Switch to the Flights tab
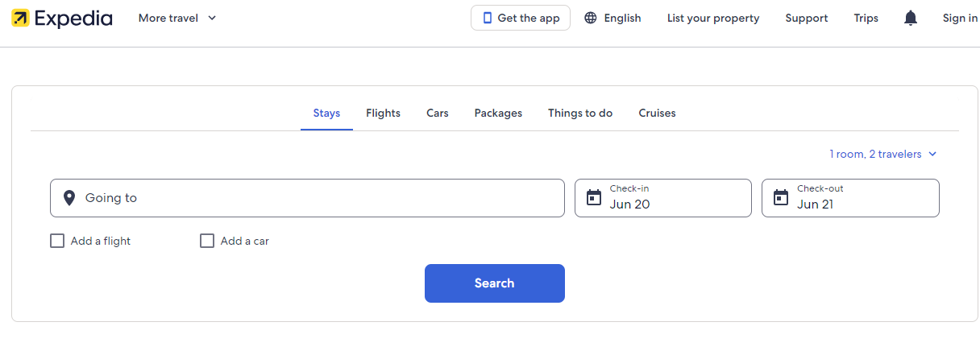Image resolution: width=980 pixels, height=351 pixels. pyautogui.click(x=383, y=114)
